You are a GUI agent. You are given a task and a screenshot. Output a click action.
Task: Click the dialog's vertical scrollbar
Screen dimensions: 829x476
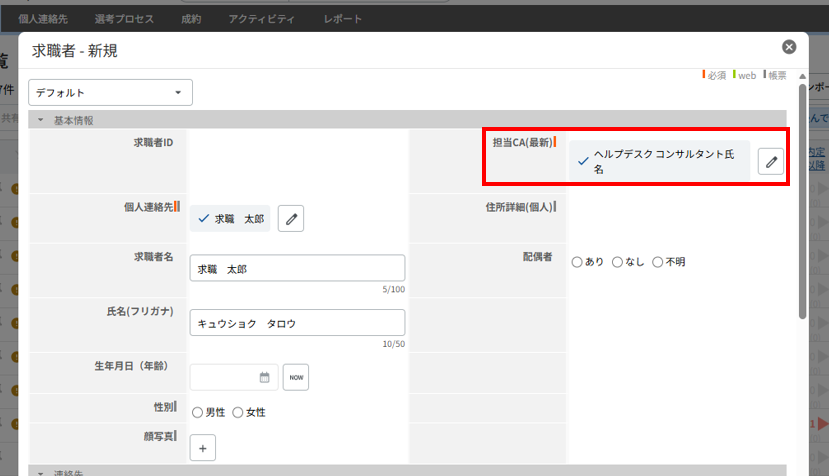(802, 200)
